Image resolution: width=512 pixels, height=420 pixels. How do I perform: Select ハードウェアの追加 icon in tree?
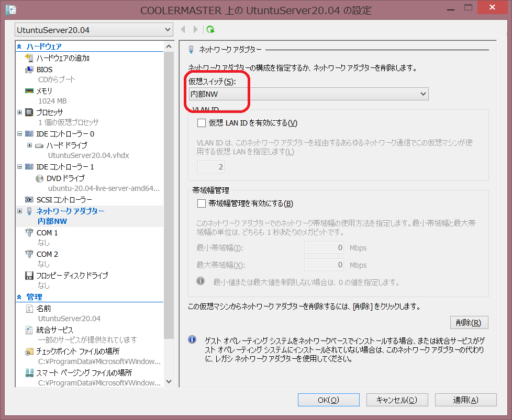[29, 58]
